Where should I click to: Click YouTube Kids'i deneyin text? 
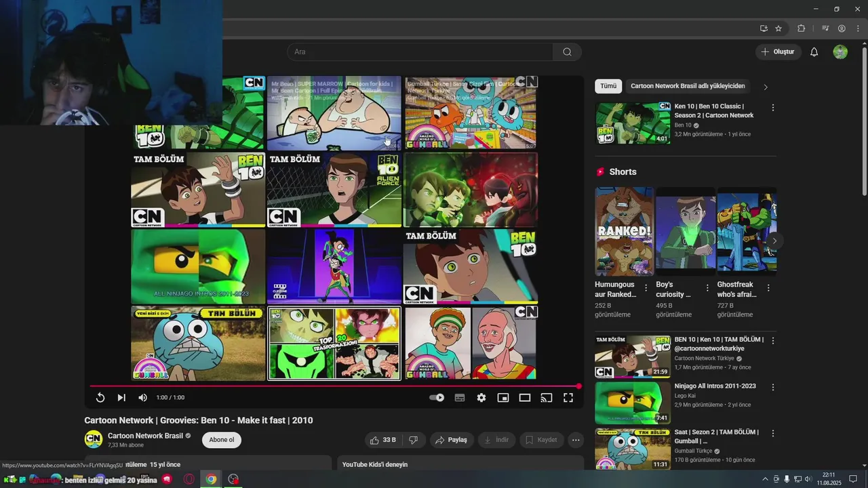click(375, 464)
